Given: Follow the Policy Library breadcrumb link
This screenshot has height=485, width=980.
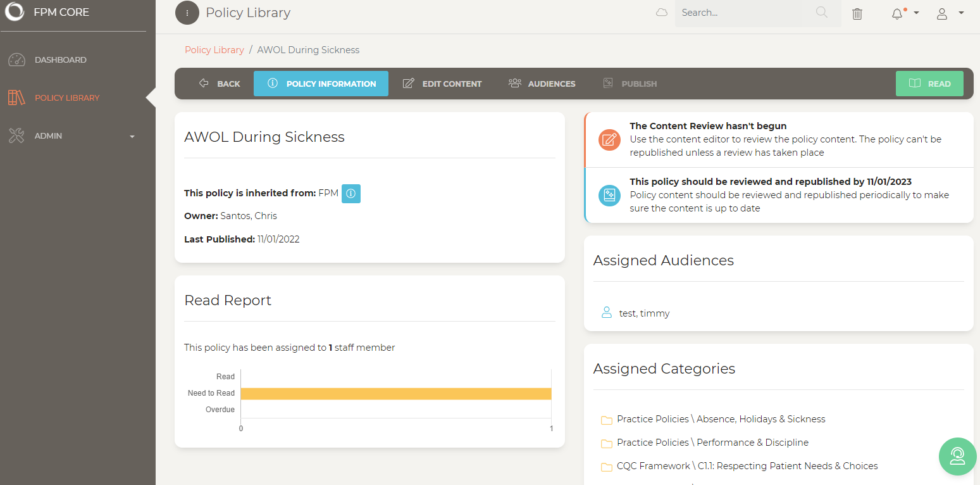Looking at the screenshot, I should click(214, 50).
